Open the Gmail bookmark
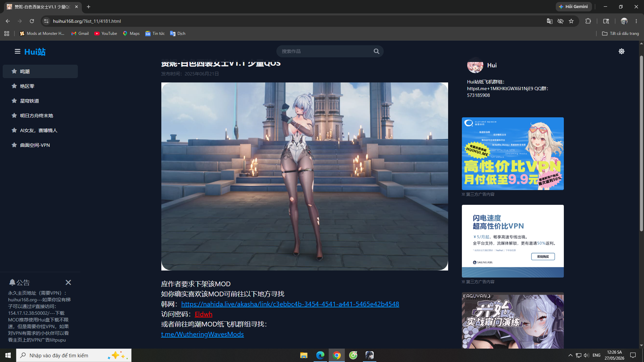This screenshot has width=644, height=362. point(80,34)
